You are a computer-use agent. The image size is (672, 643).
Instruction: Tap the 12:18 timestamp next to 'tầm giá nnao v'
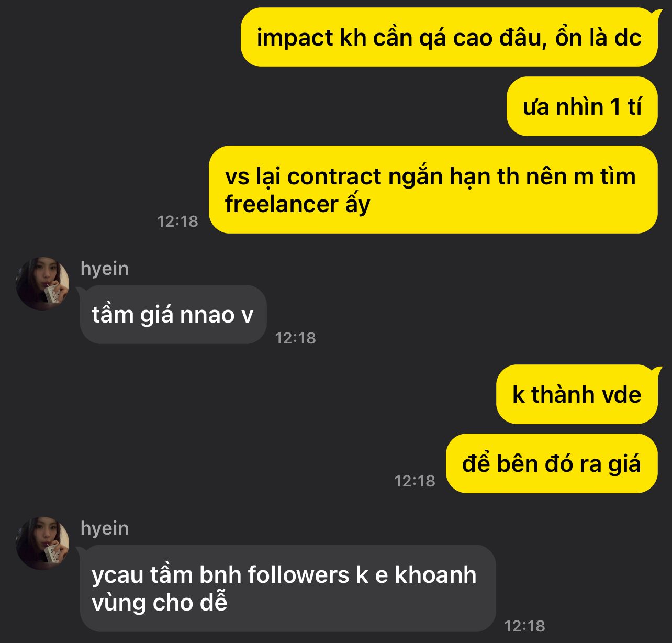[296, 338]
